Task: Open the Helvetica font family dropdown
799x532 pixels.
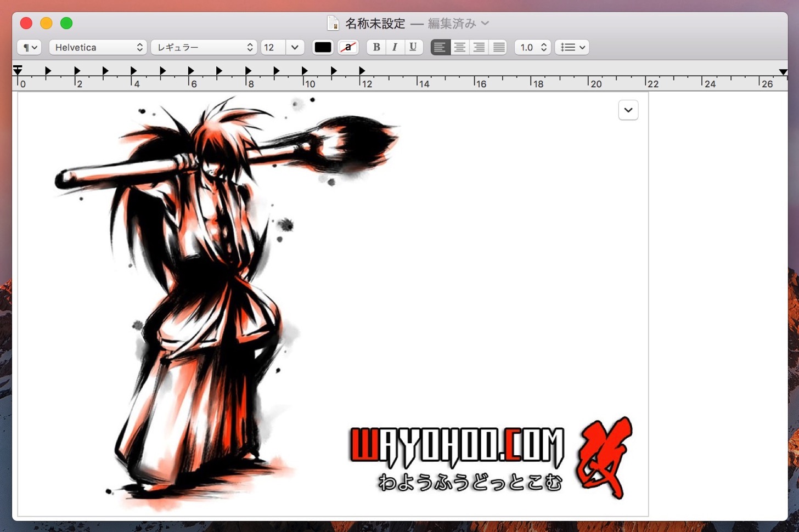Action: 99,47
